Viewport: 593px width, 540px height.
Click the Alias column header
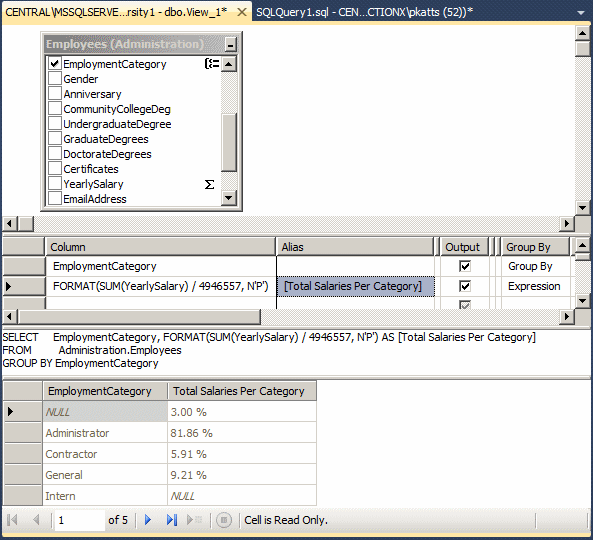355,247
